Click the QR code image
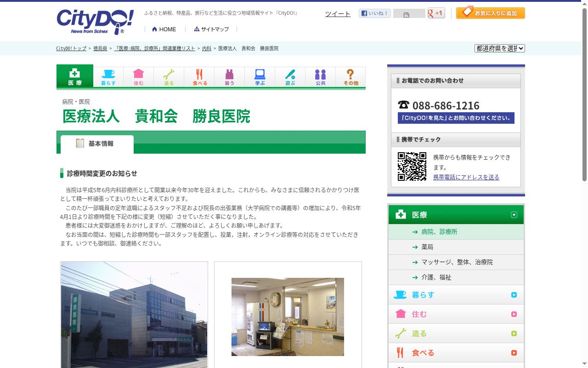 coord(412,167)
